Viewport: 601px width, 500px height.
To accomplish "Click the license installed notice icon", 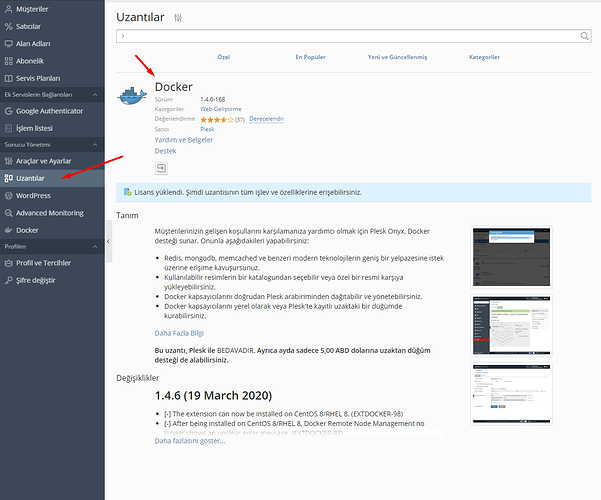I will click(128, 192).
